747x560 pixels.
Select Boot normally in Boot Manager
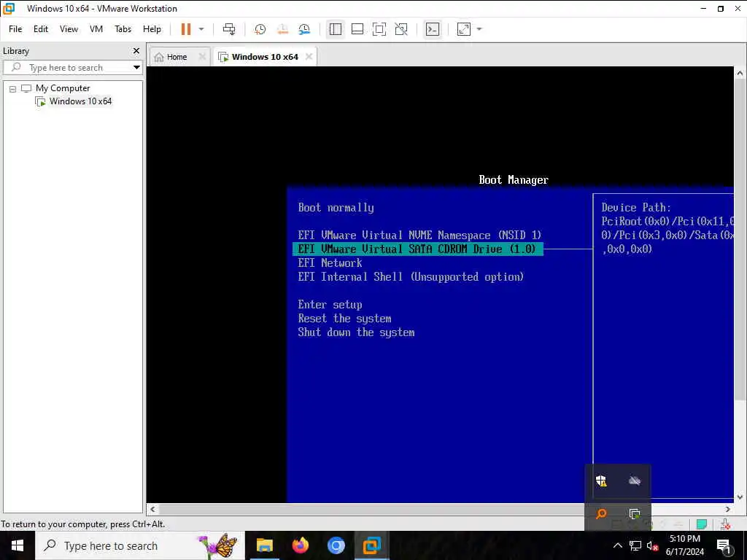(x=336, y=208)
